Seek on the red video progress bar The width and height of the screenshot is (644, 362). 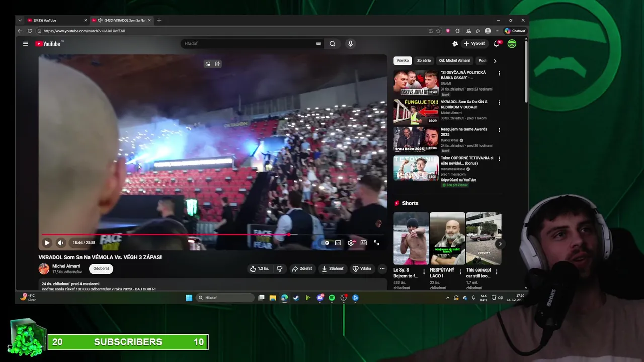pyautogui.click(x=213, y=234)
